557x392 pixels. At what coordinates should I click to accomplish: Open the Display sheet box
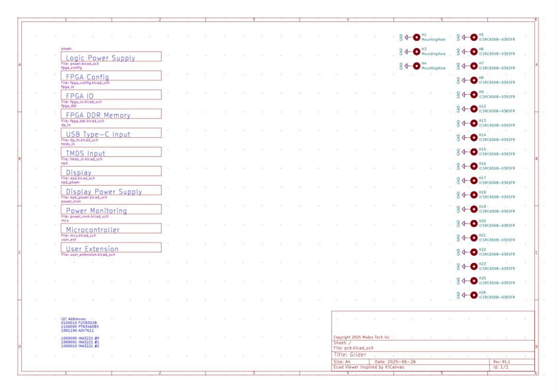coord(111,171)
